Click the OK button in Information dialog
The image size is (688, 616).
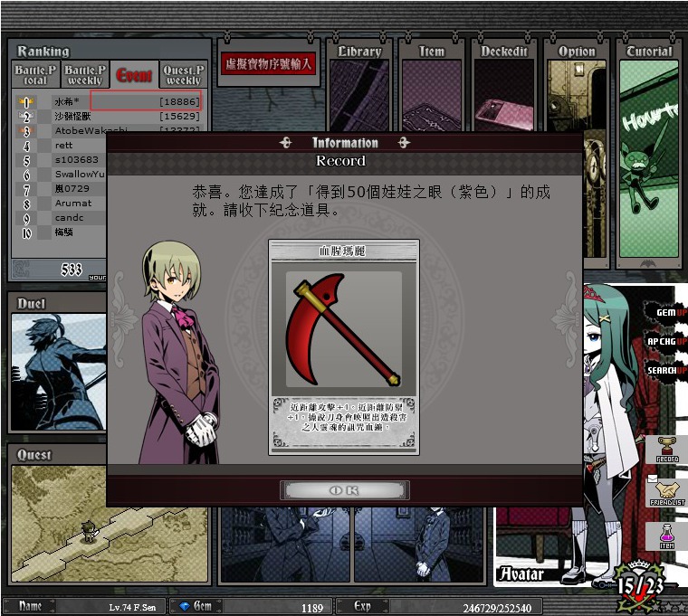click(344, 490)
